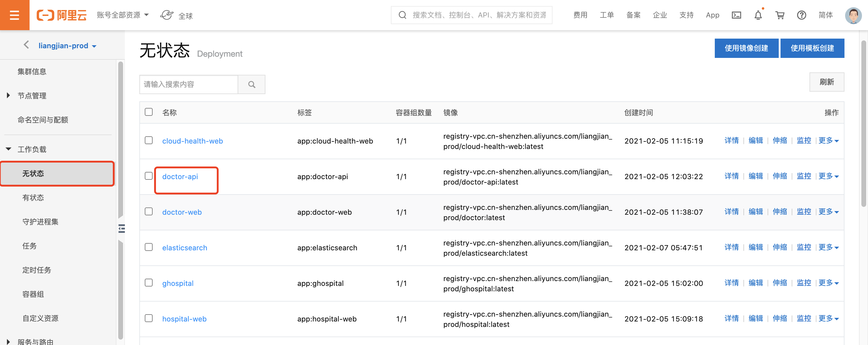This screenshot has width=868, height=345.
Task: Click the back arrow beside liangjian-prod
Action: click(x=26, y=45)
